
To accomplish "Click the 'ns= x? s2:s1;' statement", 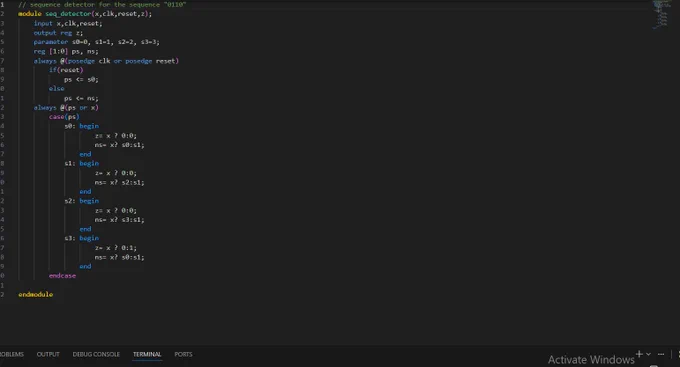I will tap(120, 182).
